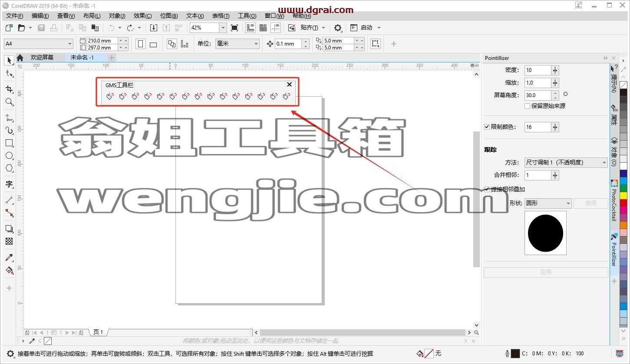630x364 pixels.
Task: Select landscape page orientation icon
Action: point(153,44)
